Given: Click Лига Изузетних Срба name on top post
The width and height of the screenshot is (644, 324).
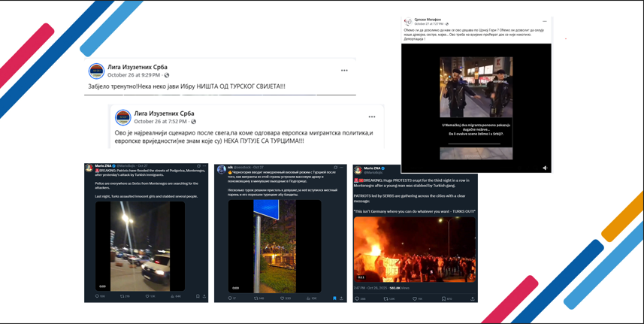Looking at the screenshot, I should pyautogui.click(x=137, y=67).
